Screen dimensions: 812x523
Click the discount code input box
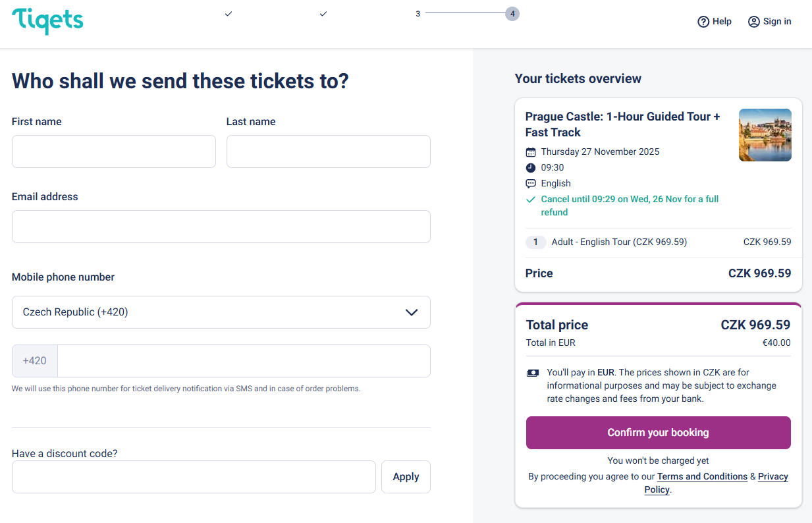[x=194, y=477]
